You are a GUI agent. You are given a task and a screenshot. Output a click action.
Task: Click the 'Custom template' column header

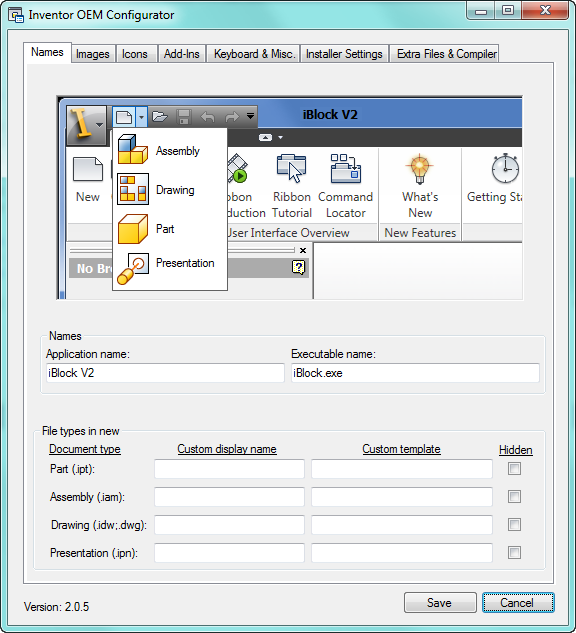click(401, 449)
